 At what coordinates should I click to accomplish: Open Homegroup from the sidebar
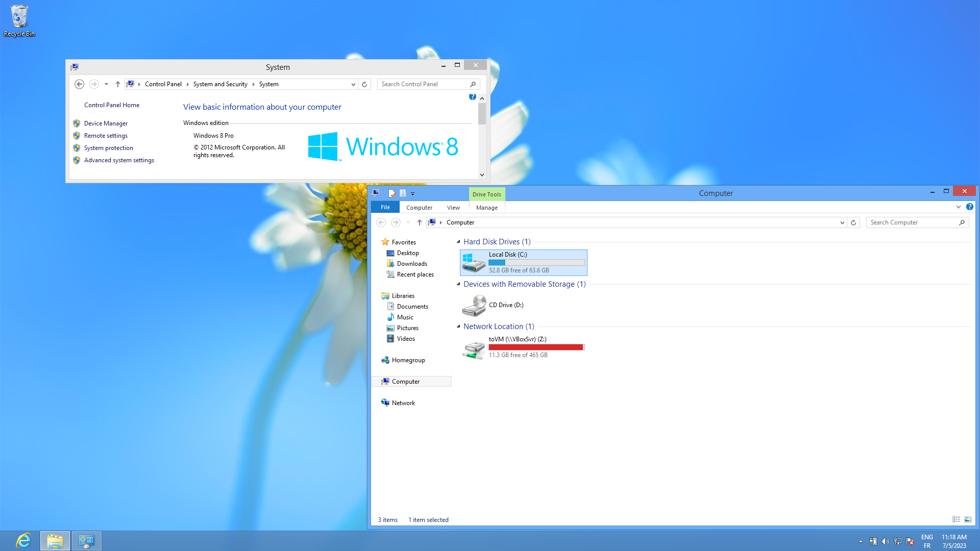click(x=408, y=360)
